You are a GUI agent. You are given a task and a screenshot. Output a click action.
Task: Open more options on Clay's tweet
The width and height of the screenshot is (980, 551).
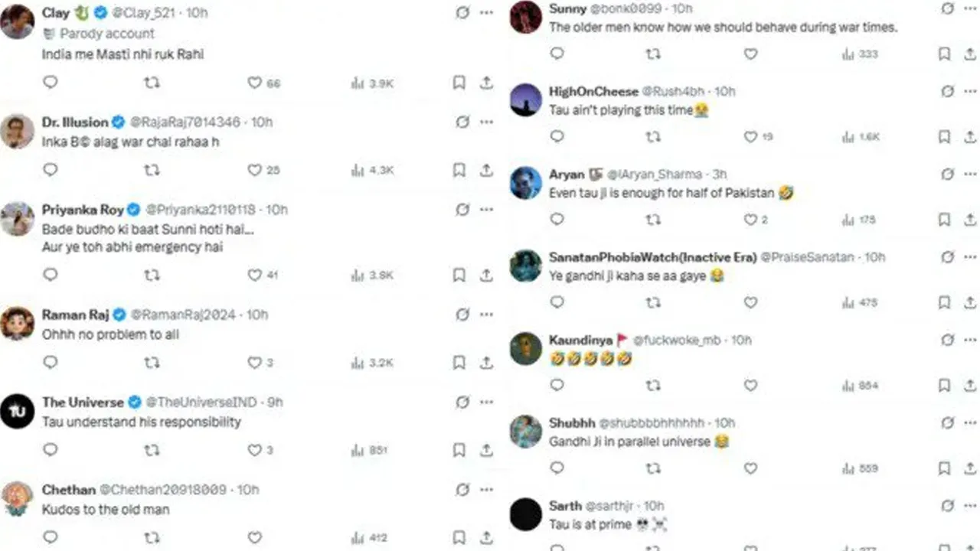[x=487, y=13]
